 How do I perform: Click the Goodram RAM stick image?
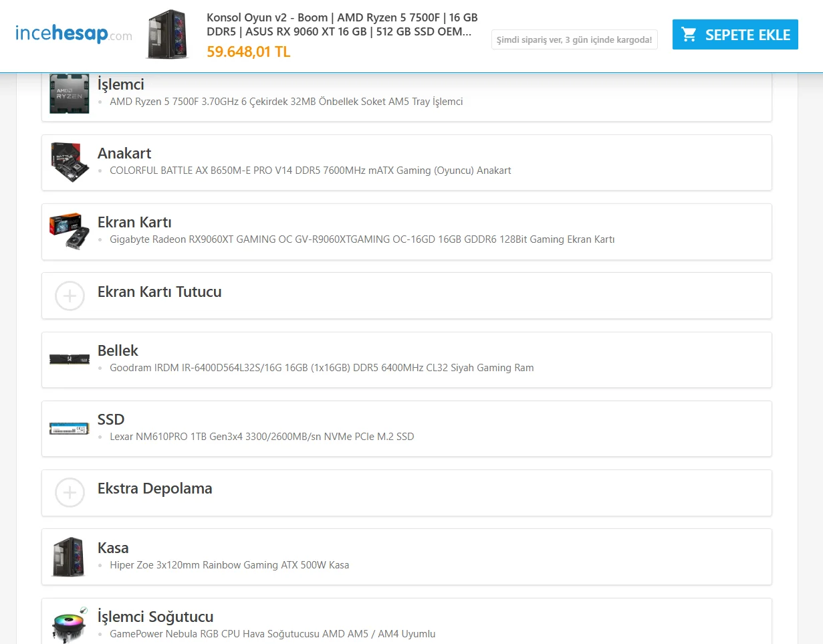coord(69,360)
